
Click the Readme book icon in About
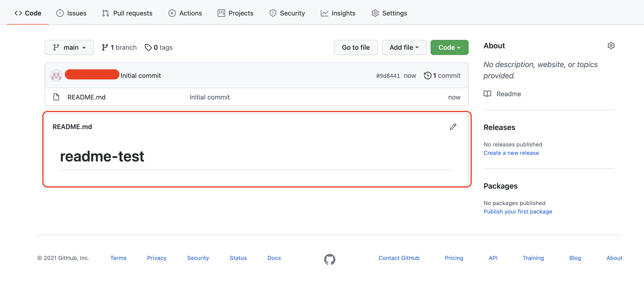[487, 94]
